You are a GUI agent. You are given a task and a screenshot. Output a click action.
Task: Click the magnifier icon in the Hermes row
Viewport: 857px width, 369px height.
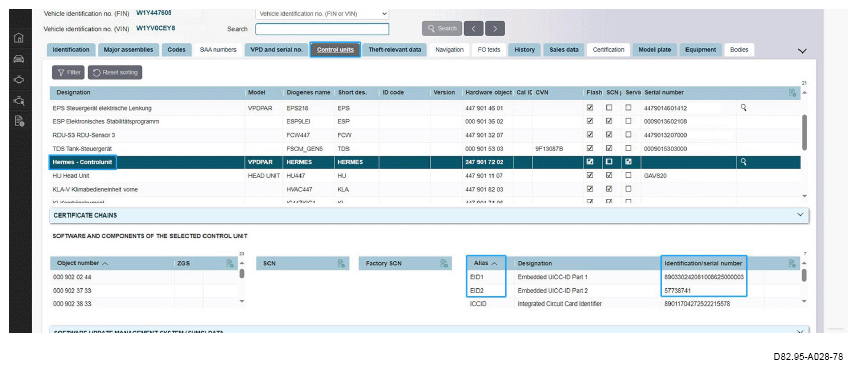tap(743, 162)
